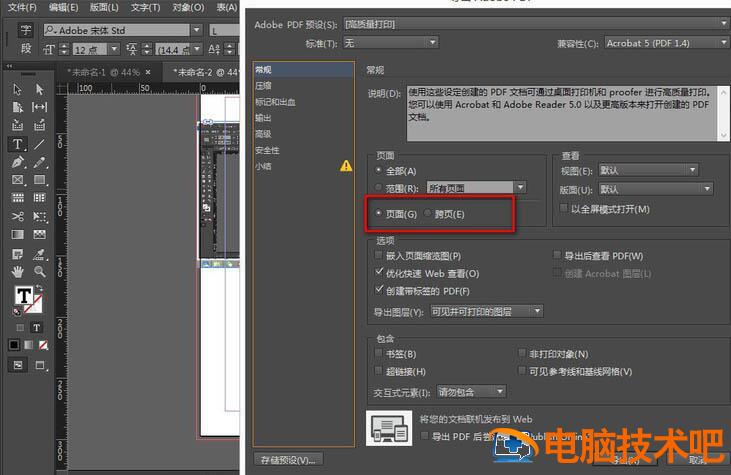Image resolution: width=731 pixels, height=475 pixels.
Task: Select the Selection (black arrow) tool
Action: [x=17, y=89]
